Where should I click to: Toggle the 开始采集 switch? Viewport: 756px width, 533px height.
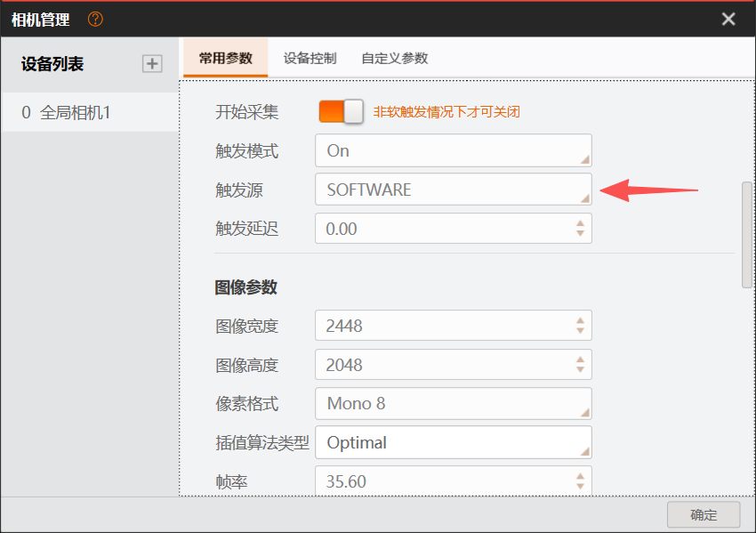(342, 111)
